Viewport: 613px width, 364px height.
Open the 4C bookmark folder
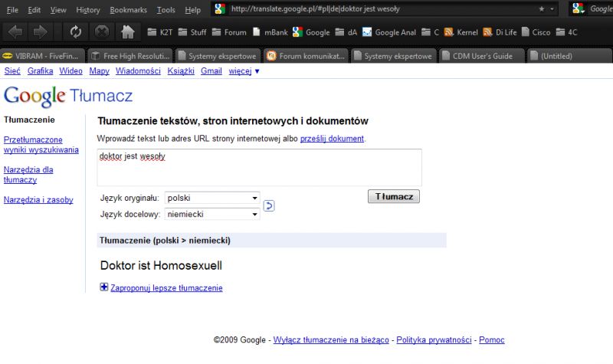[x=566, y=32]
